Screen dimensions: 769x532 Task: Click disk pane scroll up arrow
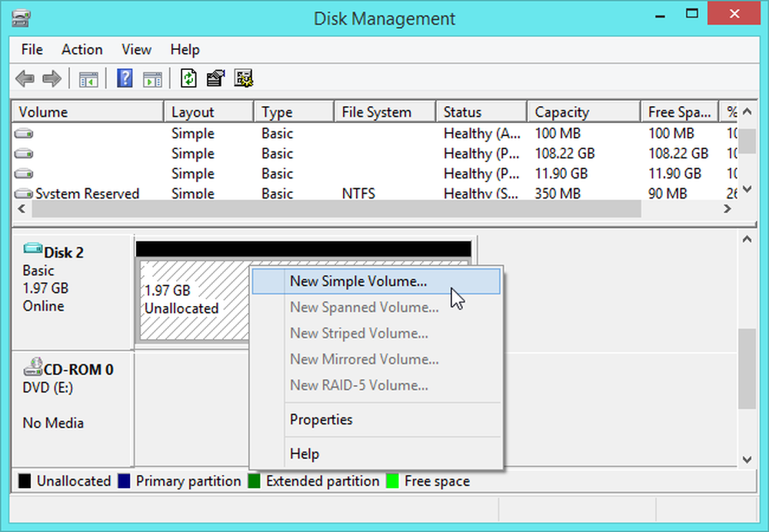pyautogui.click(x=747, y=239)
